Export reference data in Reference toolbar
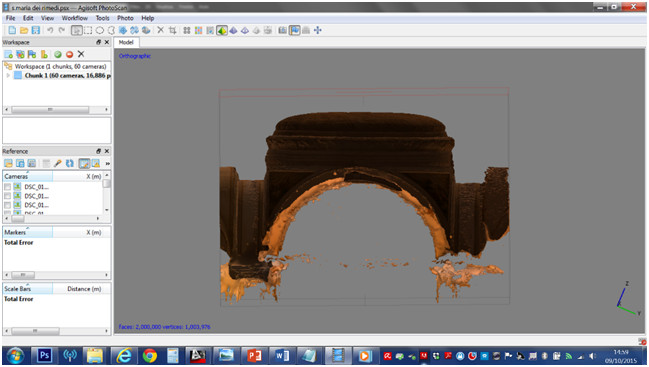Screen dimensions: 649x367 click(x=20, y=163)
